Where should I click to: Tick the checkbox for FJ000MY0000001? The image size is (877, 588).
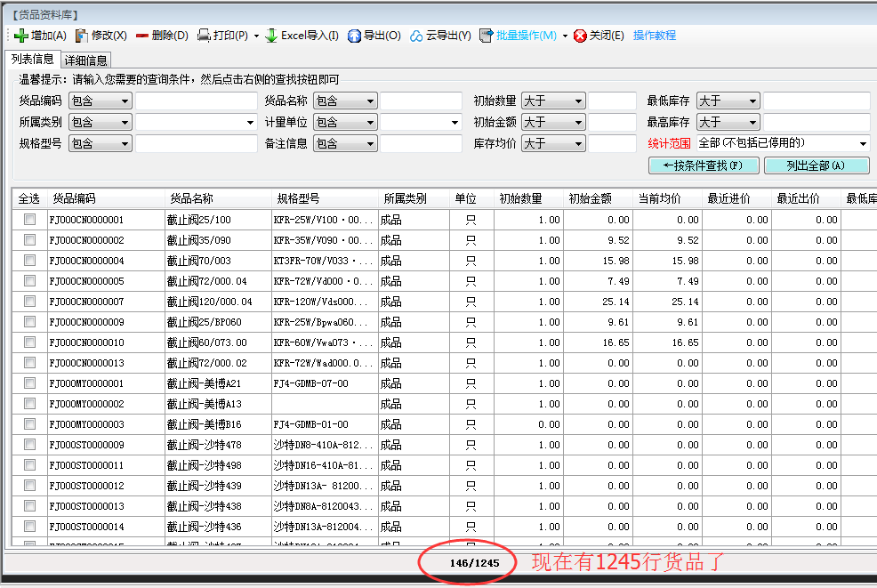click(x=30, y=383)
